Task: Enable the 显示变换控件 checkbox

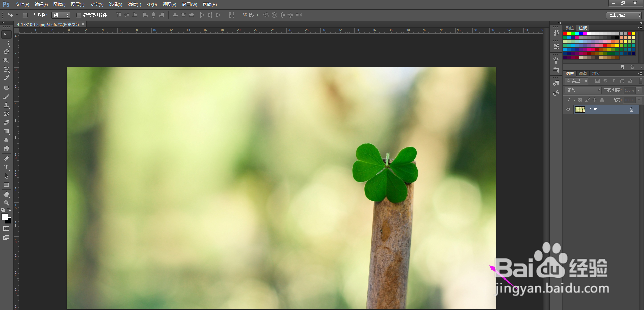Action: 79,15
